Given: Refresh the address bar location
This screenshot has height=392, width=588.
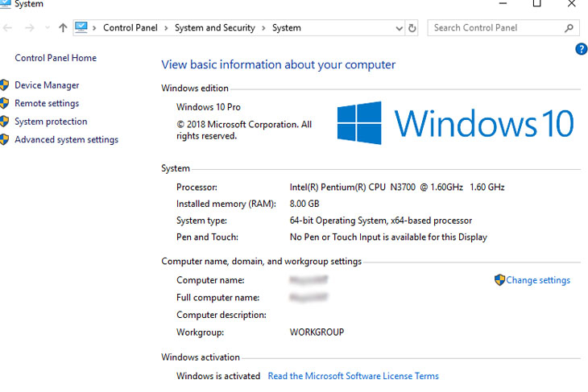Looking at the screenshot, I should (412, 28).
